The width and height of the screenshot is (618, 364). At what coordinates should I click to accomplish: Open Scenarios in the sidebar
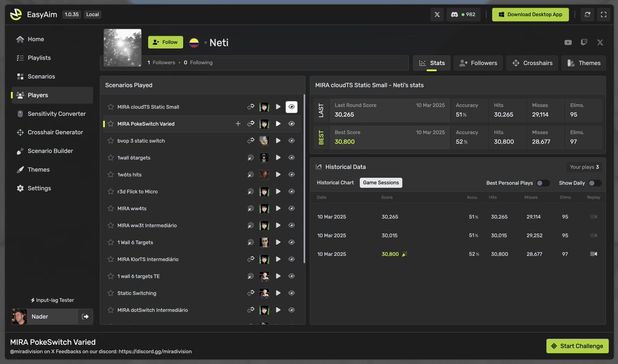(52, 76)
